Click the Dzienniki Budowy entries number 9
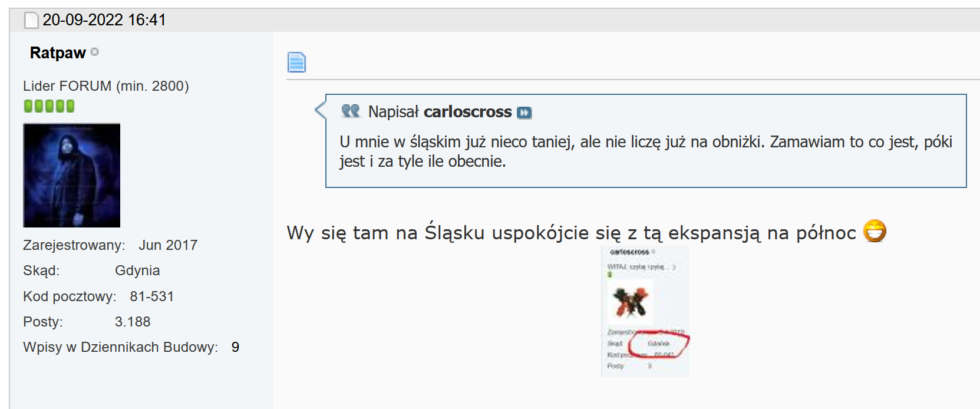 coord(235,347)
